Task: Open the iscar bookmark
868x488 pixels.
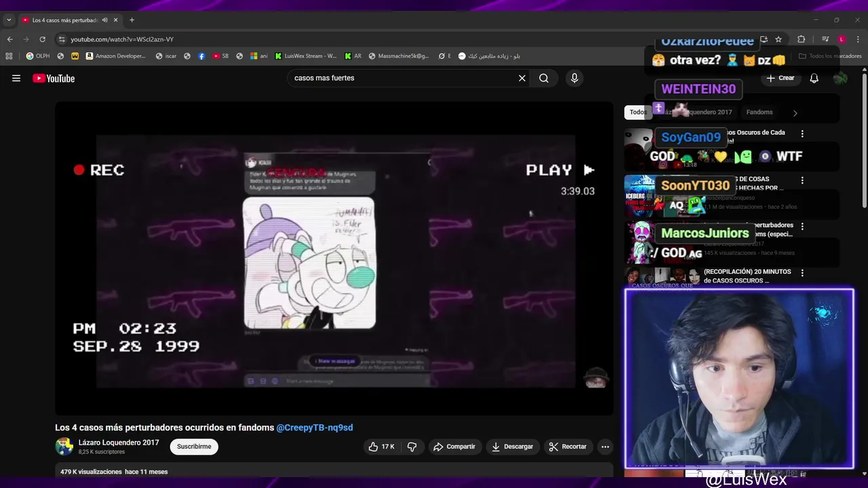Action: point(167,56)
